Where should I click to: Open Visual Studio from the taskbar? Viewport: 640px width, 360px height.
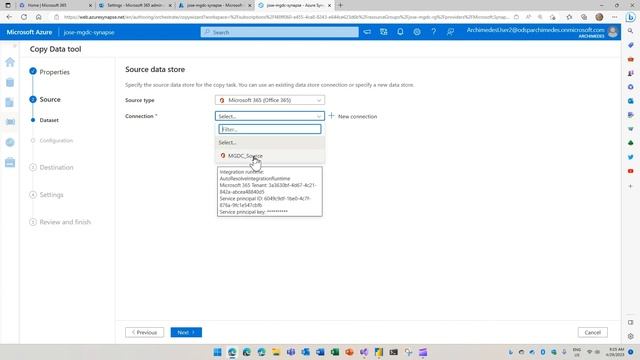(x=364, y=352)
